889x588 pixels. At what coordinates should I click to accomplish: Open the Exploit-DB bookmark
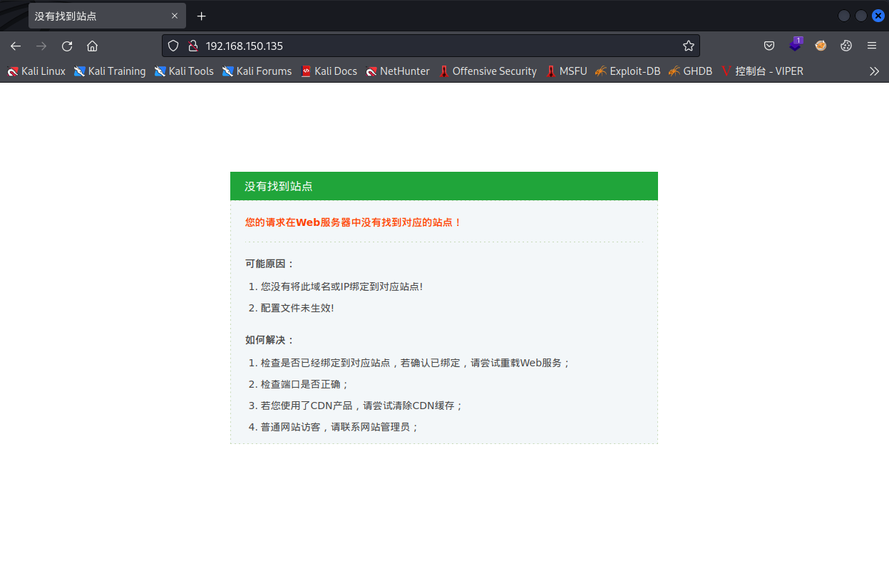627,71
